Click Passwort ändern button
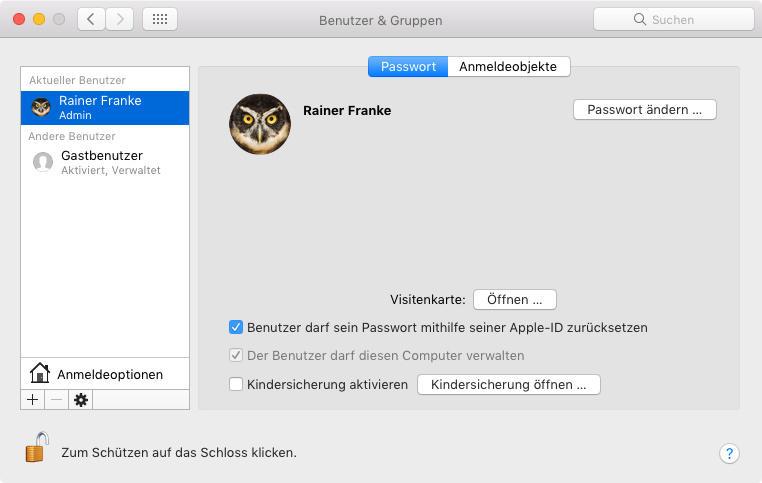The height and width of the screenshot is (483, 762). pos(644,110)
